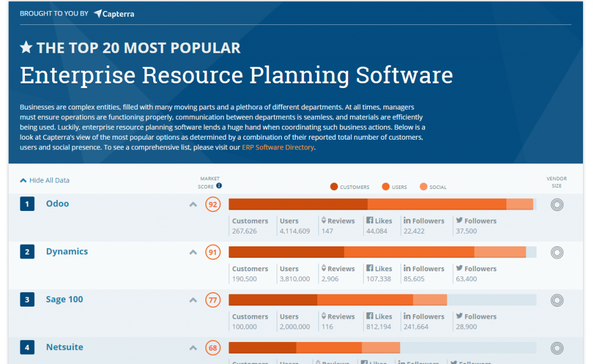Open the Odoo product link

tap(57, 203)
